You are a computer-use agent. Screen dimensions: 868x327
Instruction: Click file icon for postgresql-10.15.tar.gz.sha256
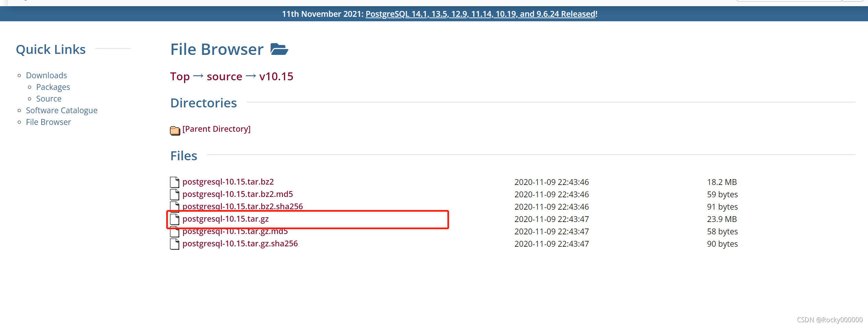click(174, 244)
